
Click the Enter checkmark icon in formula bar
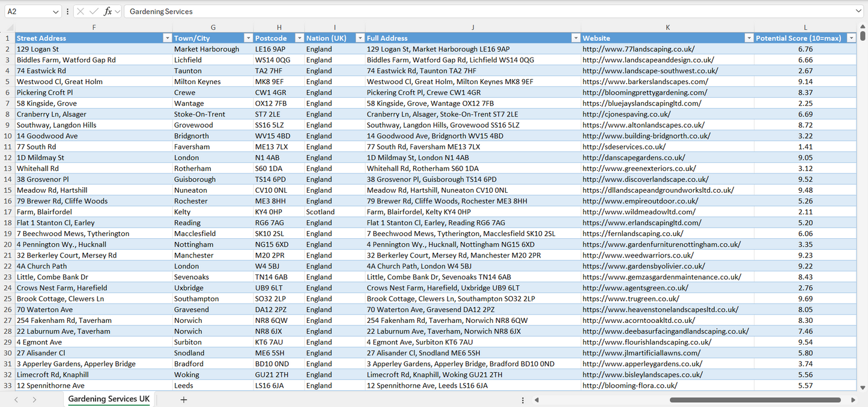(x=94, y=11)
